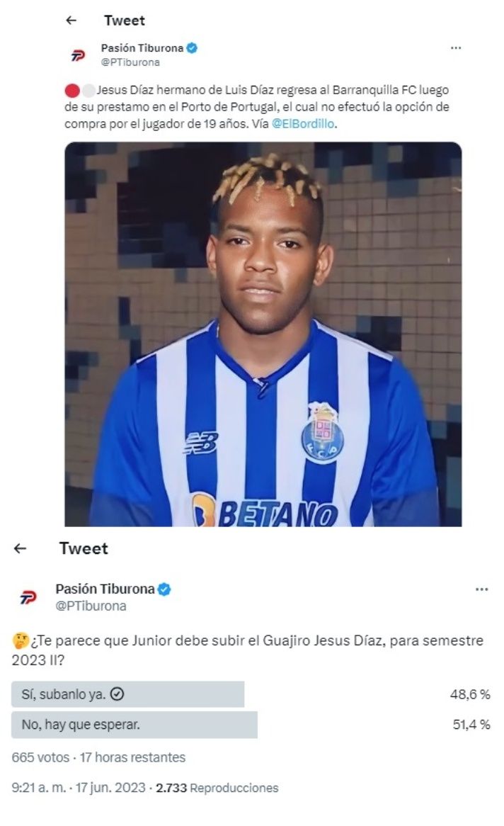Open the three-dot menu on the top tweet
This screenshot has width=504, height=826.
tap(456, 48)
